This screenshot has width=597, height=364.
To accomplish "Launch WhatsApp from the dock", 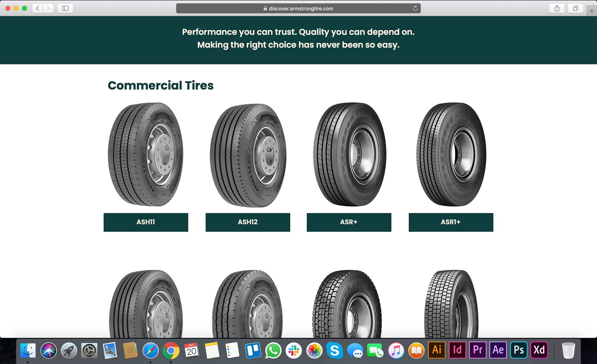I will click(273, 351).
